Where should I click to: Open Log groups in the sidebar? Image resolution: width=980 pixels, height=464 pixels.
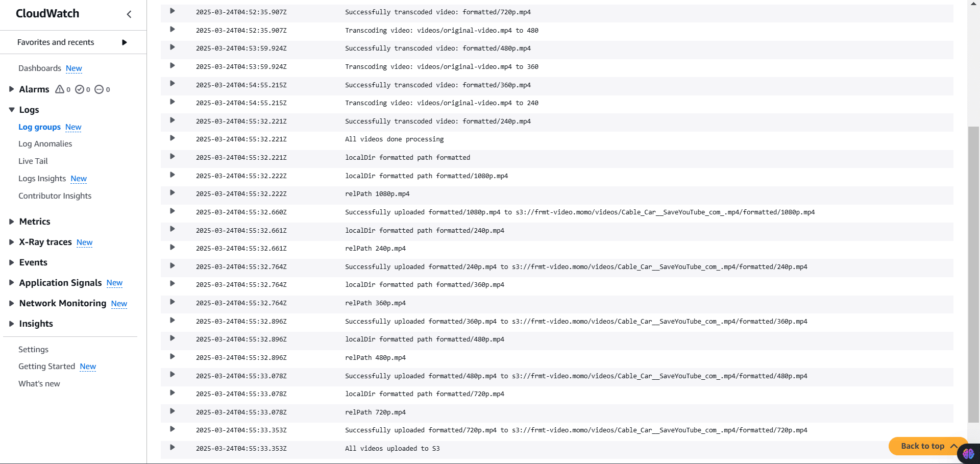tap(39, 127)
